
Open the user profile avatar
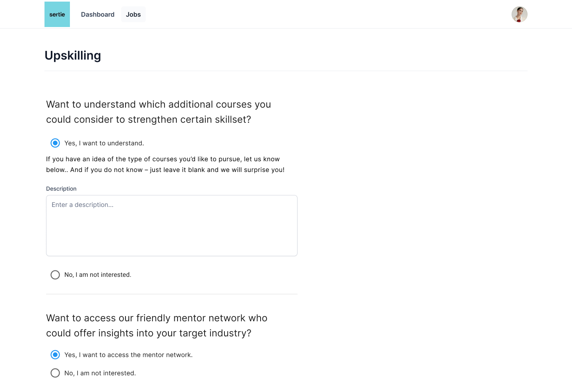[519, 14]
